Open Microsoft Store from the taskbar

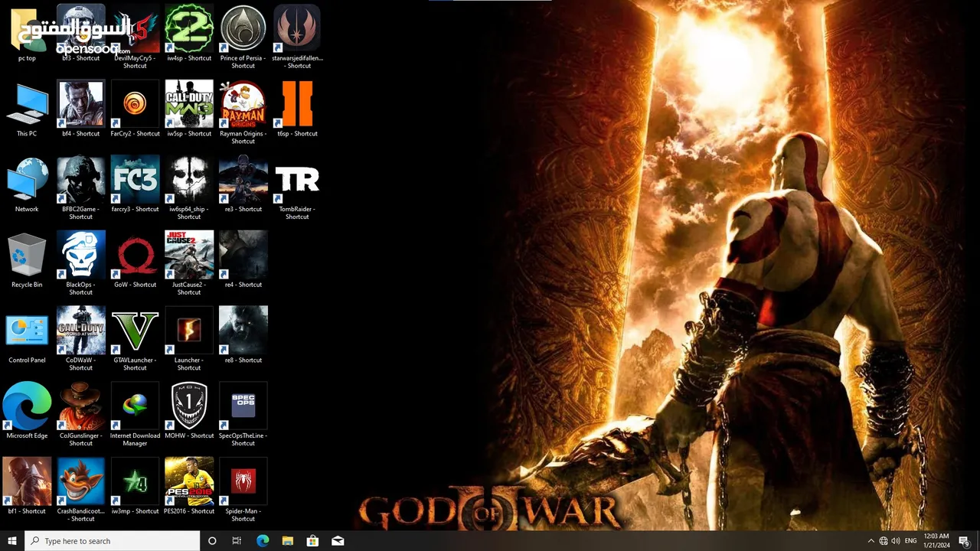pyautogui.click(x=312, y=541)
